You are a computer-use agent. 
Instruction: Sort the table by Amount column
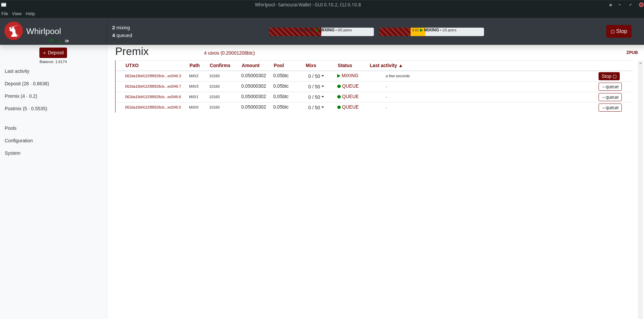[x=251, y=65]
